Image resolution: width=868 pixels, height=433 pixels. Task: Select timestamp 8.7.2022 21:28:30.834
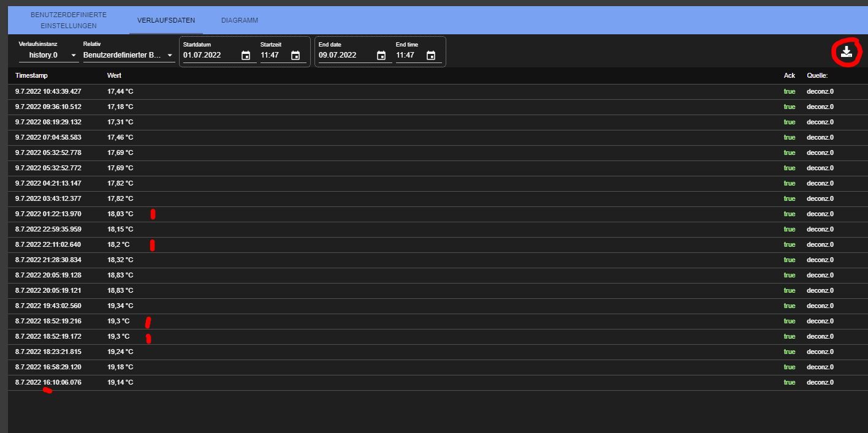(48, 260)
